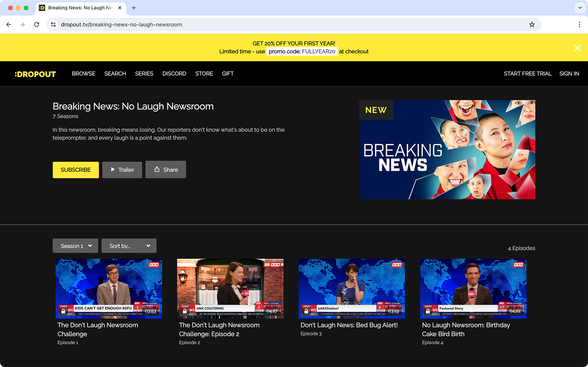Open Episode 1 thumbnail with Kids Can't Get Enough
This screenshot has width=588, height=367.
(x=109, y=289)
